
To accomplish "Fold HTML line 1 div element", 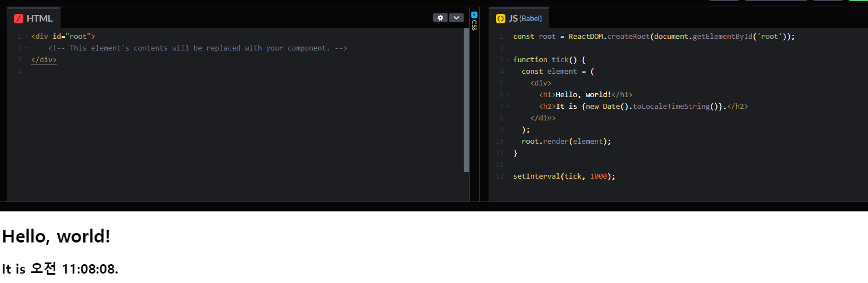I will [x=26, y=37].
